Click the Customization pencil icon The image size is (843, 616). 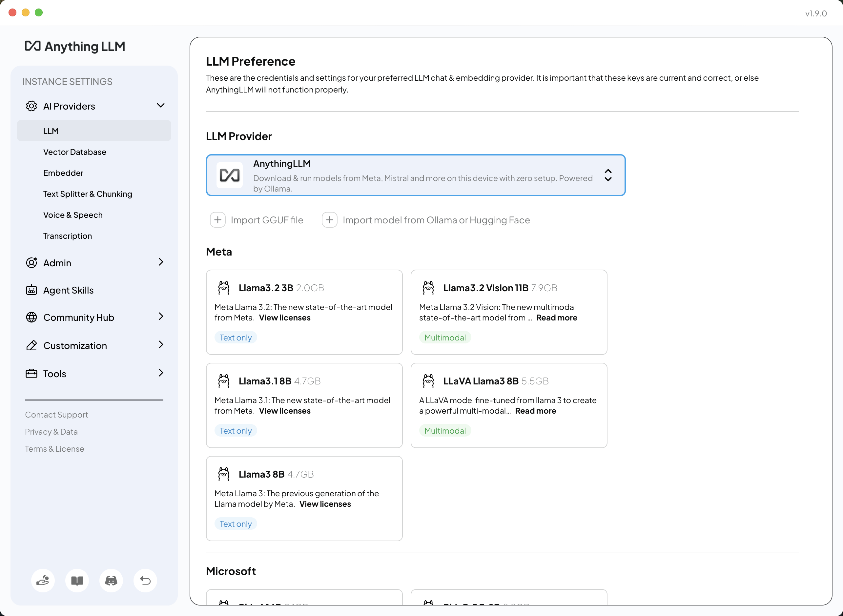pos(31,345)
